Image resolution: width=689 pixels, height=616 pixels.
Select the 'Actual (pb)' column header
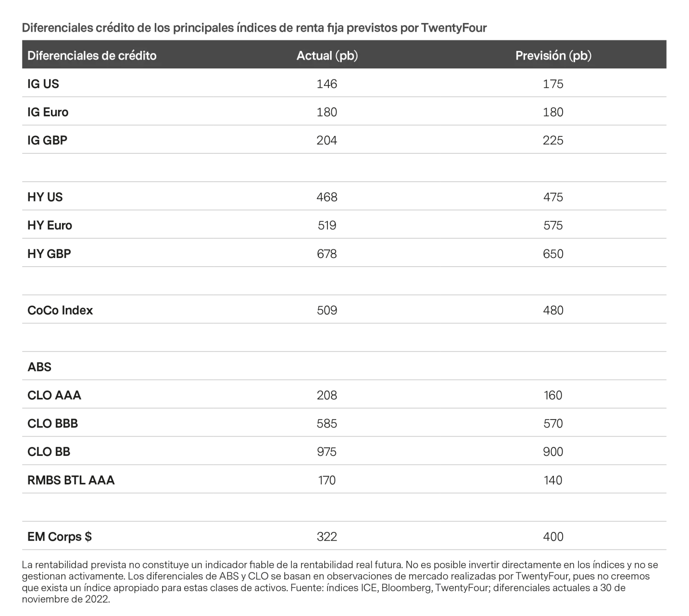(327, 56)
